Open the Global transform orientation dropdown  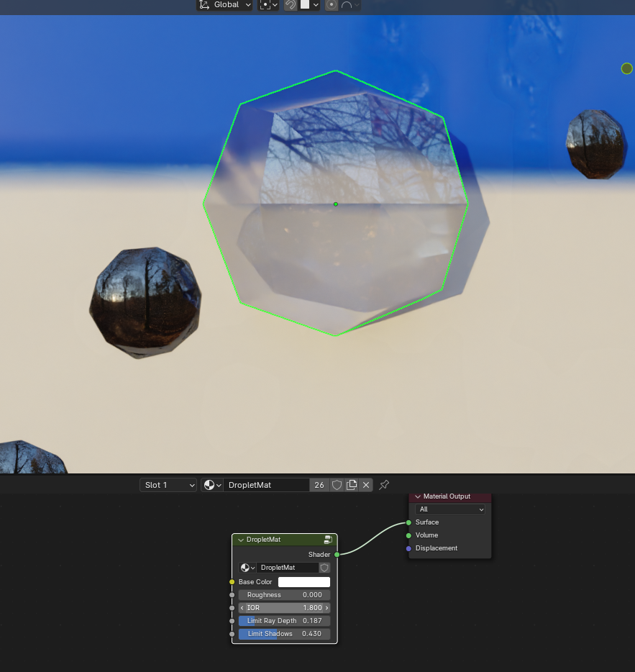(224, 5)
